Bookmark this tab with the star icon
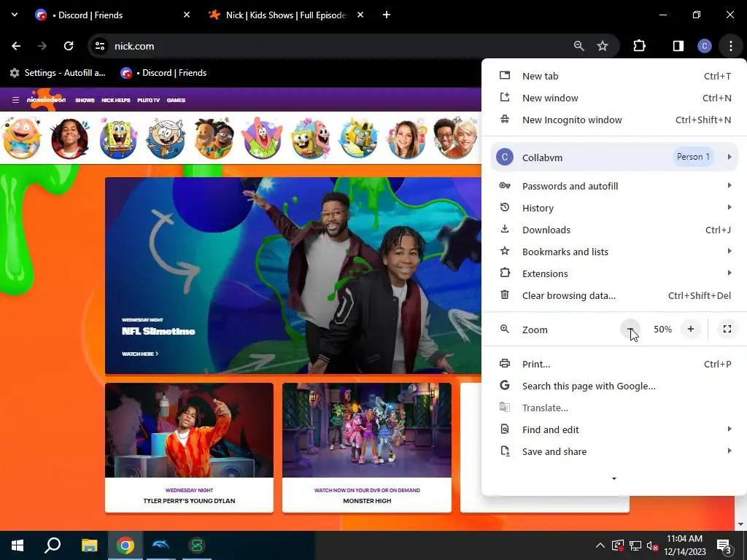 (x=603, y=46)
